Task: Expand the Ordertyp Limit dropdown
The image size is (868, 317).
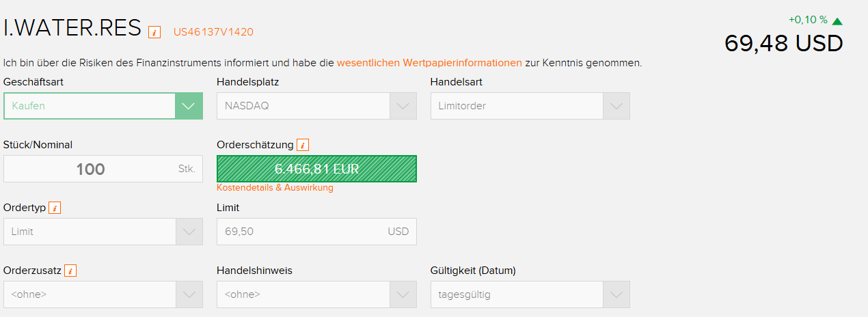Action: 189,232
